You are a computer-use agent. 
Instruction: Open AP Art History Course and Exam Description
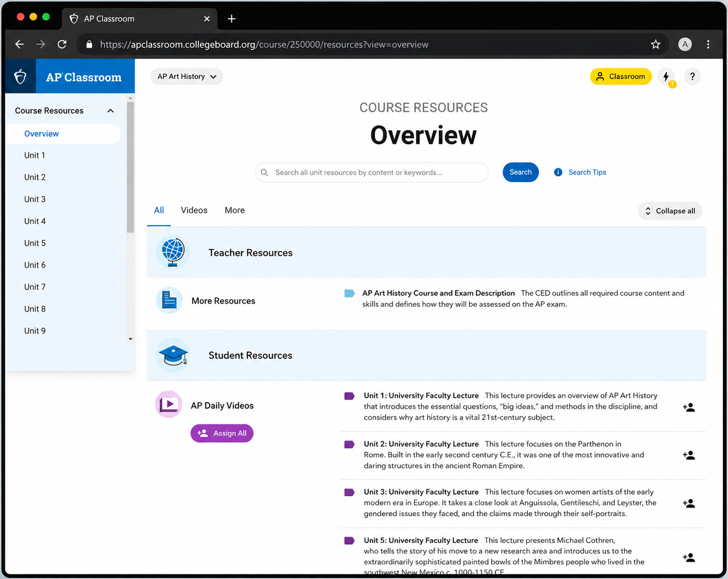(x=439, y=293)
